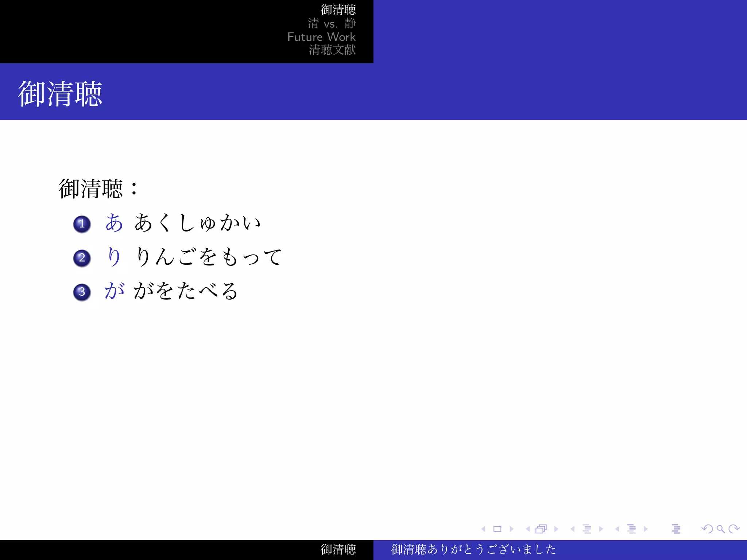Click the slide rectangle navigation icon
The height and width of the screenshot is (560, 747).
497,529
